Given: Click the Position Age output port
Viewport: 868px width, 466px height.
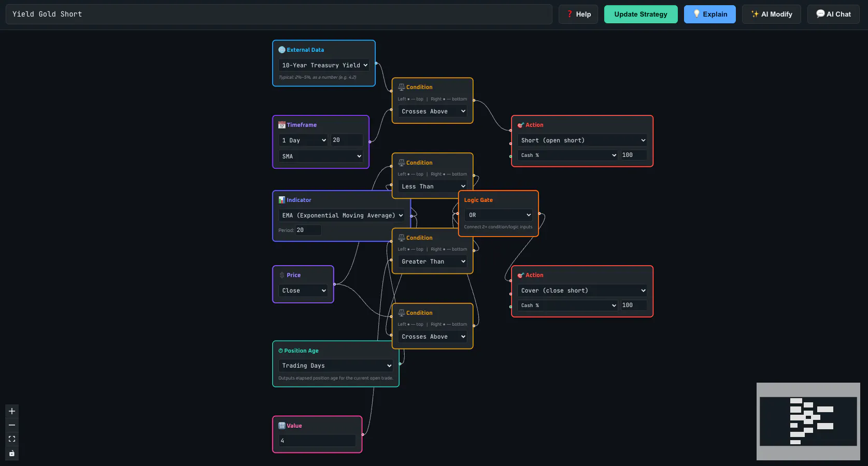Looking at the screenshot, I should (400, 363).
